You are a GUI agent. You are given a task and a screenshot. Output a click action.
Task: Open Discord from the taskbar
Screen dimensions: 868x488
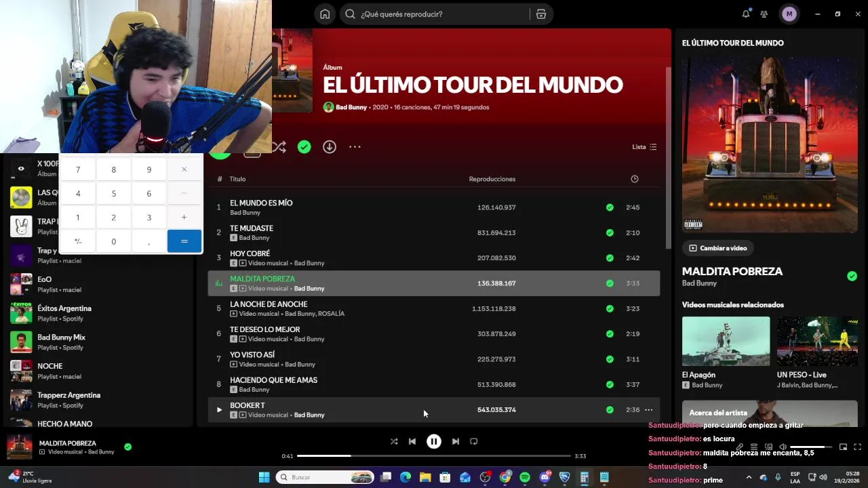point(545,477)
